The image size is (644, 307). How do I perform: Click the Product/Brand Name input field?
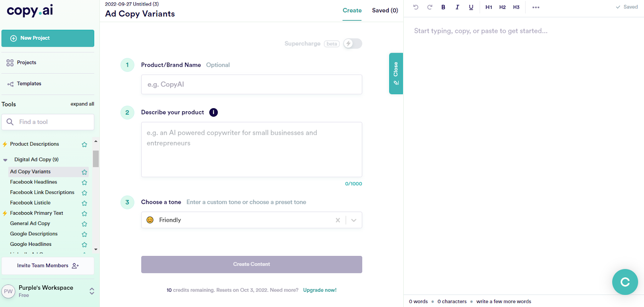pos(252,84)
